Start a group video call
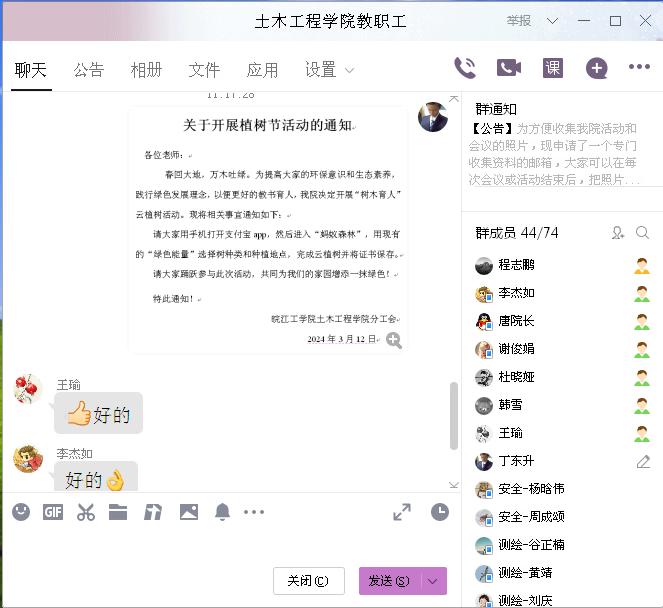This screenshot has width=663, height=608. (x=509, y=68)
